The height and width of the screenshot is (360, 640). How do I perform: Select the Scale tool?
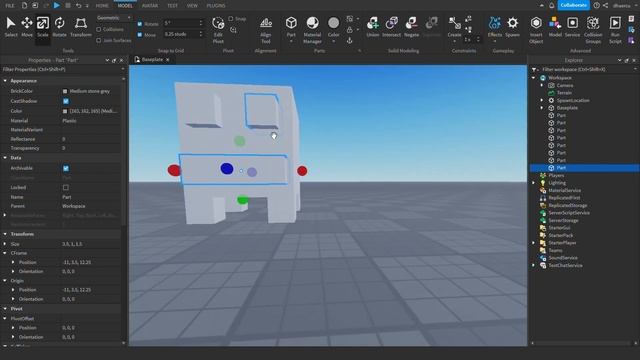point(43,27)
